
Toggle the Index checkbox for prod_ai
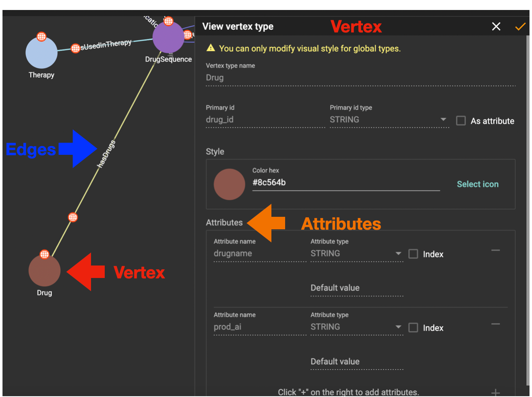tap(413, 328)
